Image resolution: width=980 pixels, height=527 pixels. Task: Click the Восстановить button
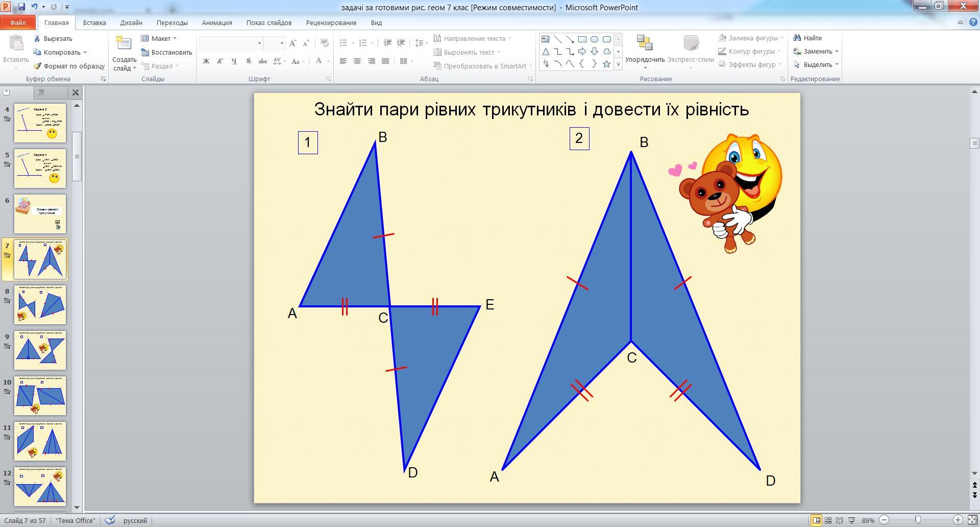pyautogui.click(x=167, y=52)
